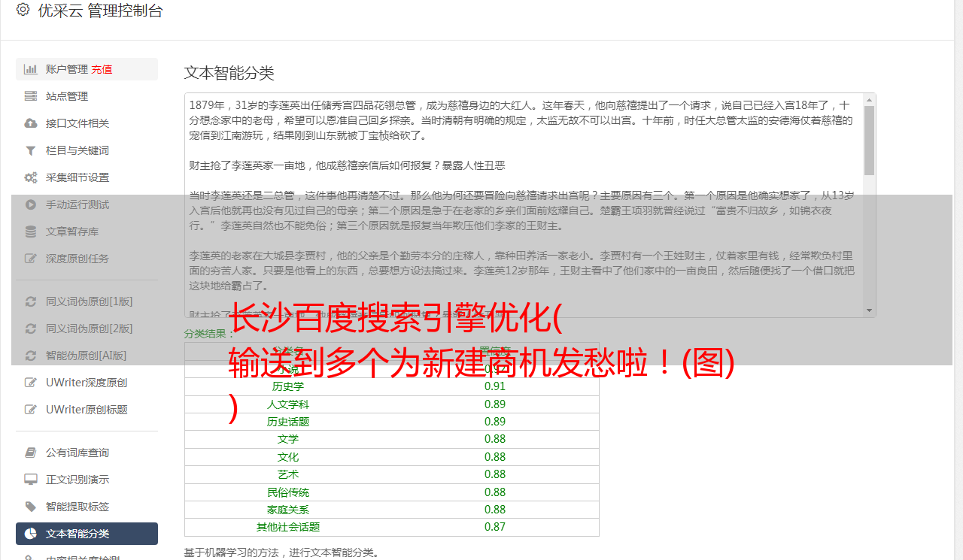Select the 家庭关系 category cell

[x=288, y=510]
